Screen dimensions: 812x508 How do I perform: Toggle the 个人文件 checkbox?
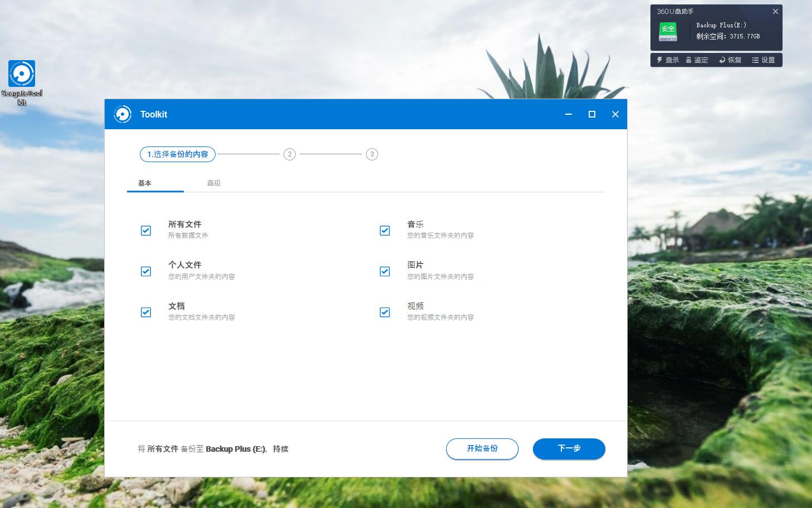point(145,271)
